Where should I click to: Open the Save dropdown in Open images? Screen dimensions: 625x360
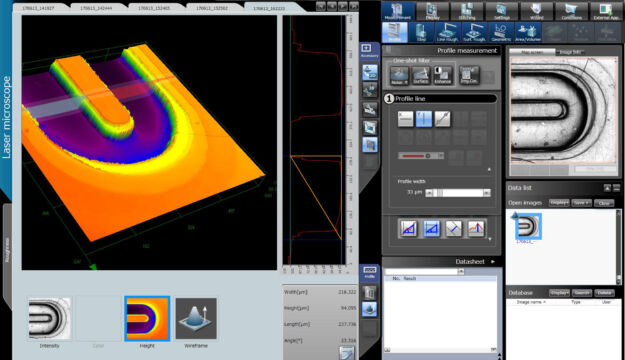click(581, 203)
